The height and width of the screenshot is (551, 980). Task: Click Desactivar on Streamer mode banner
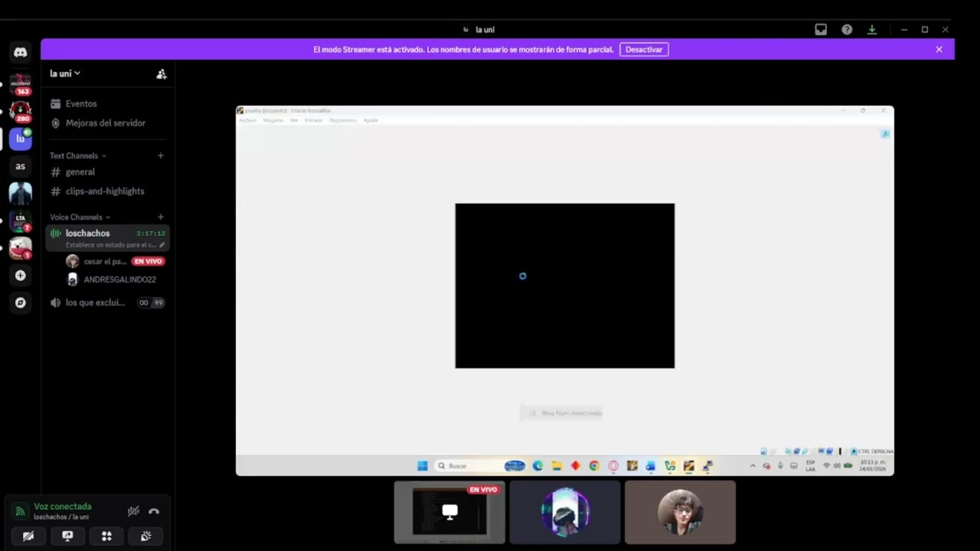[x=644, y=49]
